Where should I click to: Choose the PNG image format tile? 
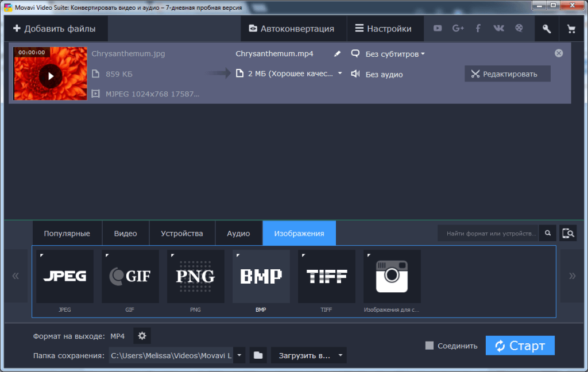tap(195, 277)
